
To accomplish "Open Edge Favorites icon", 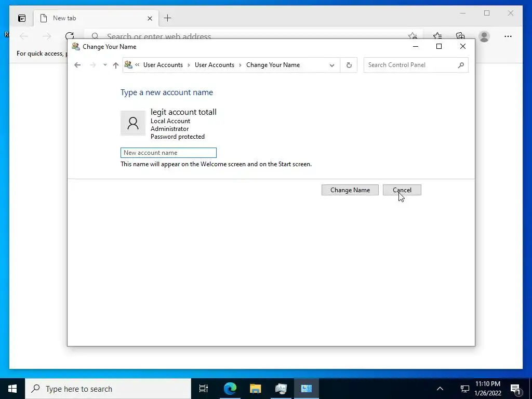I will 437,36.
